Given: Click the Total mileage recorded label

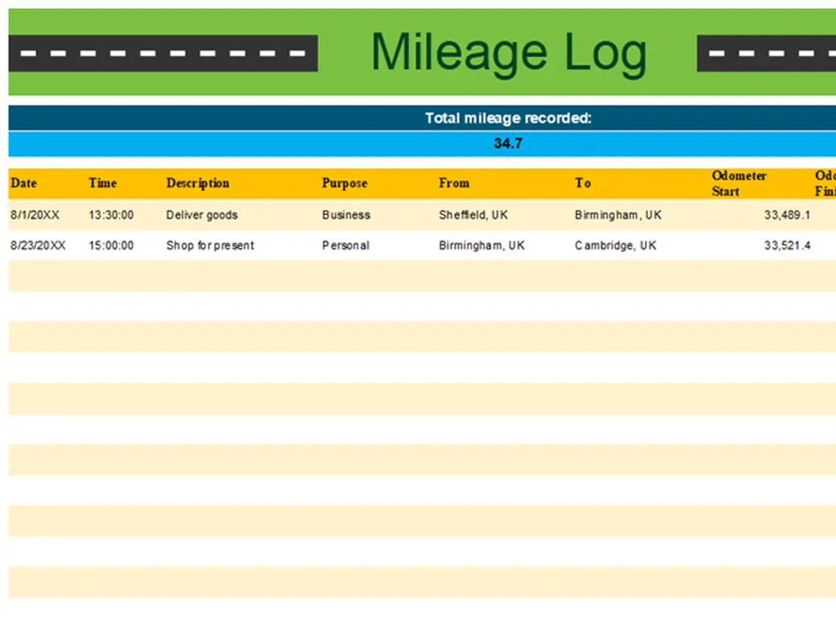Looking at the screenshot, I should pos(508,118).
